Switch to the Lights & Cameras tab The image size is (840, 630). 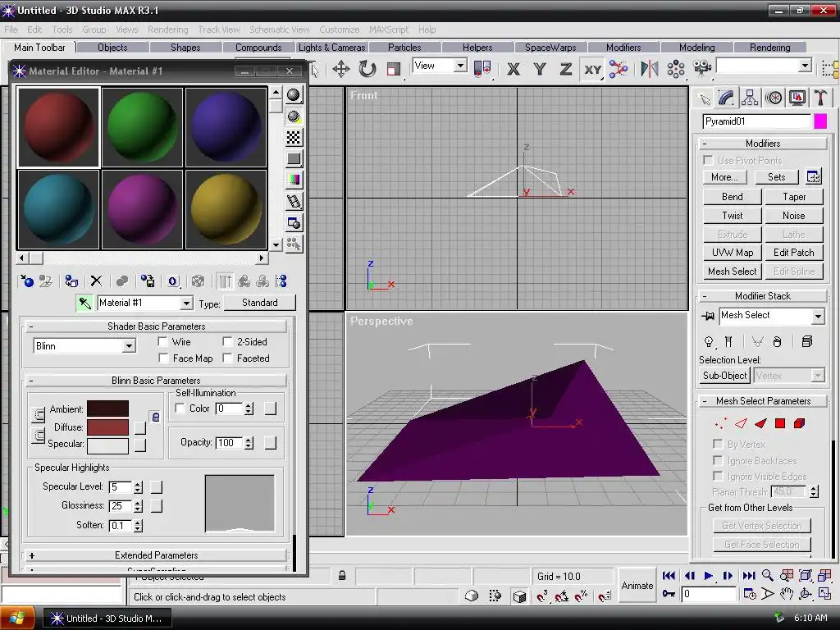[x=331, y=47]
